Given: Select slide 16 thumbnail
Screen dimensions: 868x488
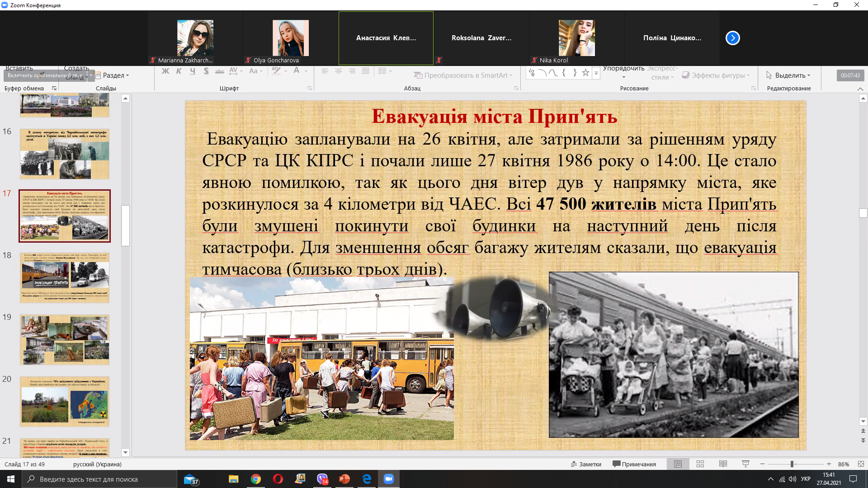Looking at the screenshot, I should (x=65, y=154).
